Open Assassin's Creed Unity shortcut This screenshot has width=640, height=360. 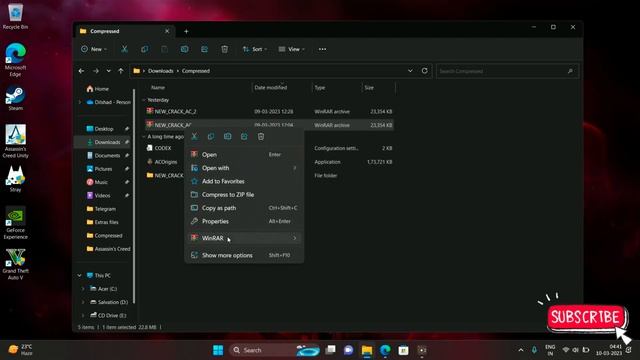click(15, 141)
